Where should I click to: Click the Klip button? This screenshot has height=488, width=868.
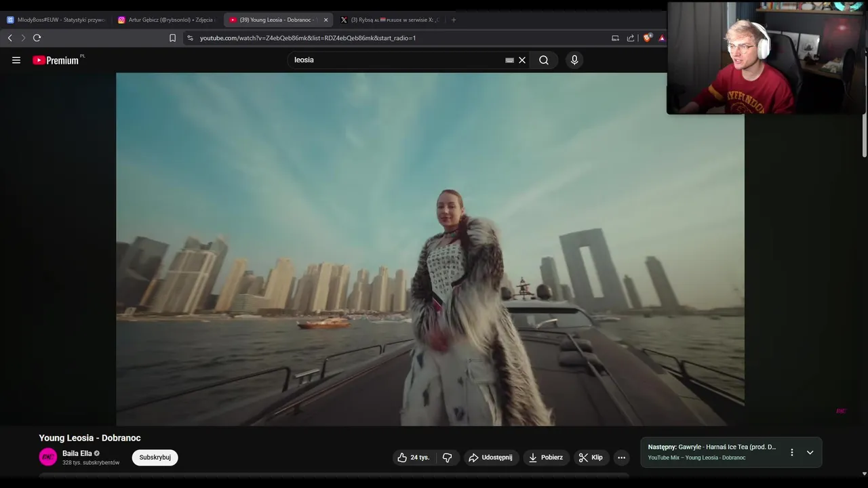click(x=591, y=457)
